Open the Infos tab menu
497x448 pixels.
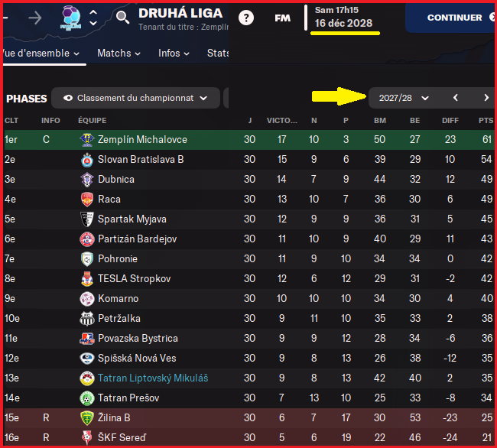(x=174, y=54)
